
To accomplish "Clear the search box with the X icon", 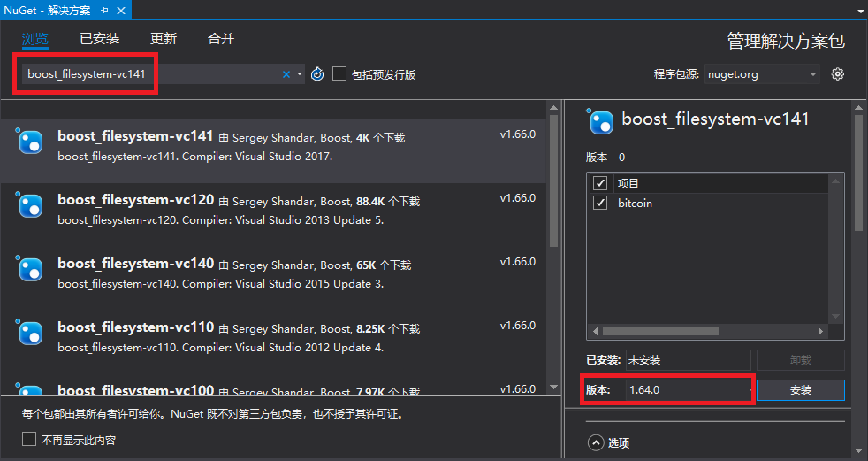I will point(286,74).
